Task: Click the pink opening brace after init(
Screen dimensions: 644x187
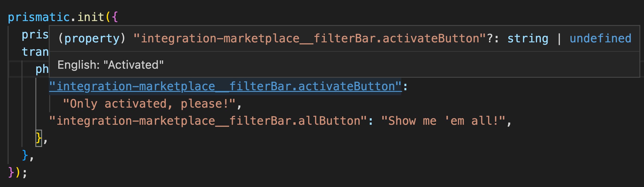Action: (x=115, y=17)
